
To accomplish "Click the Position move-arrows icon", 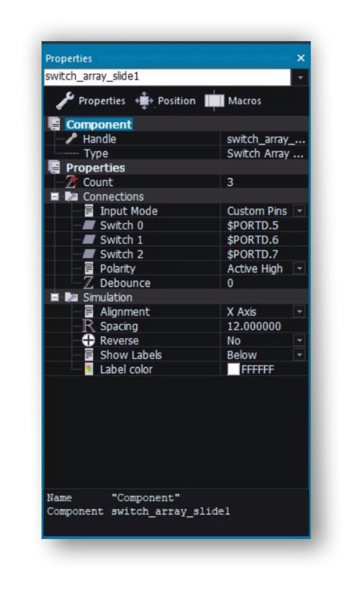I will 144,101.
